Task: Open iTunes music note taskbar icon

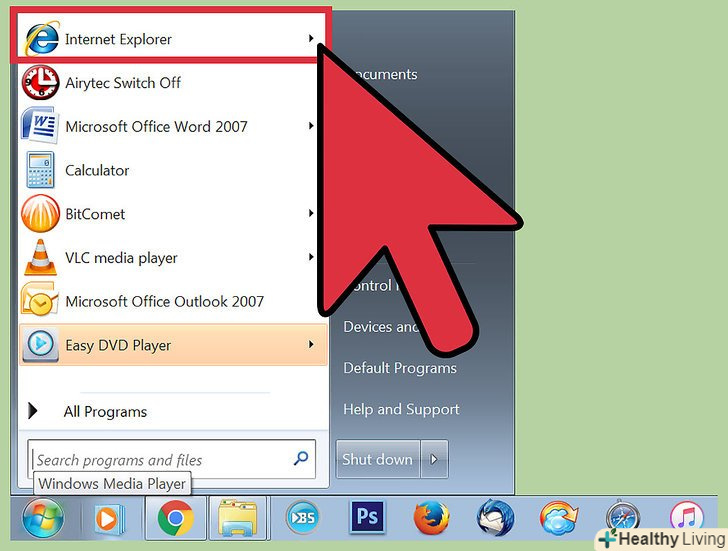Action: pos(687,518)
